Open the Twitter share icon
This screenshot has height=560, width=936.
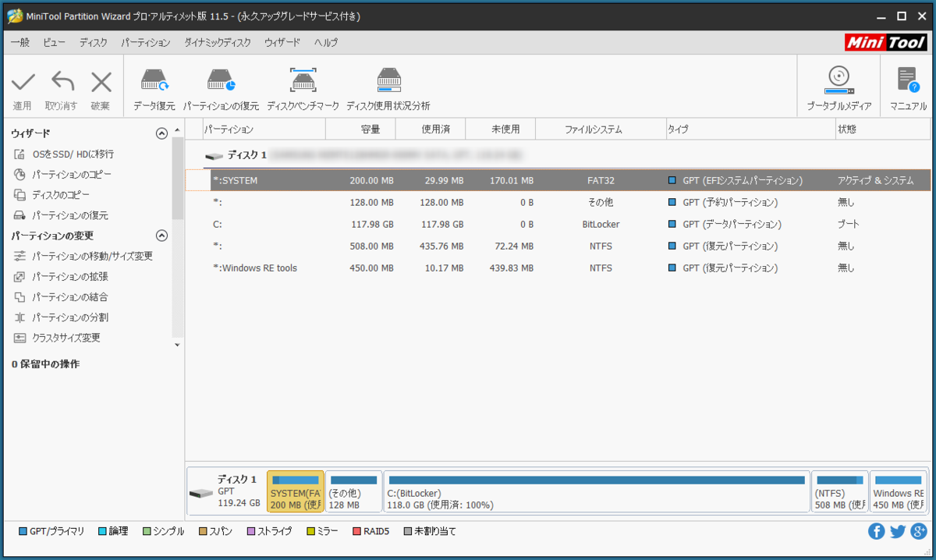[898, 531]
